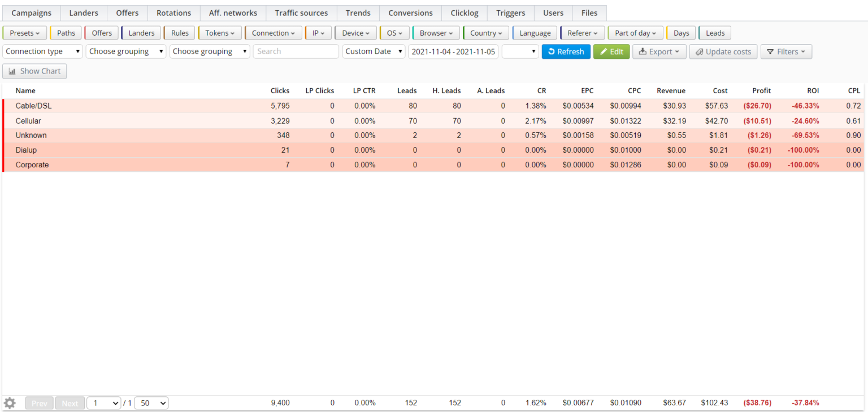
Task: Focus the Search input field
Action: 296,51
